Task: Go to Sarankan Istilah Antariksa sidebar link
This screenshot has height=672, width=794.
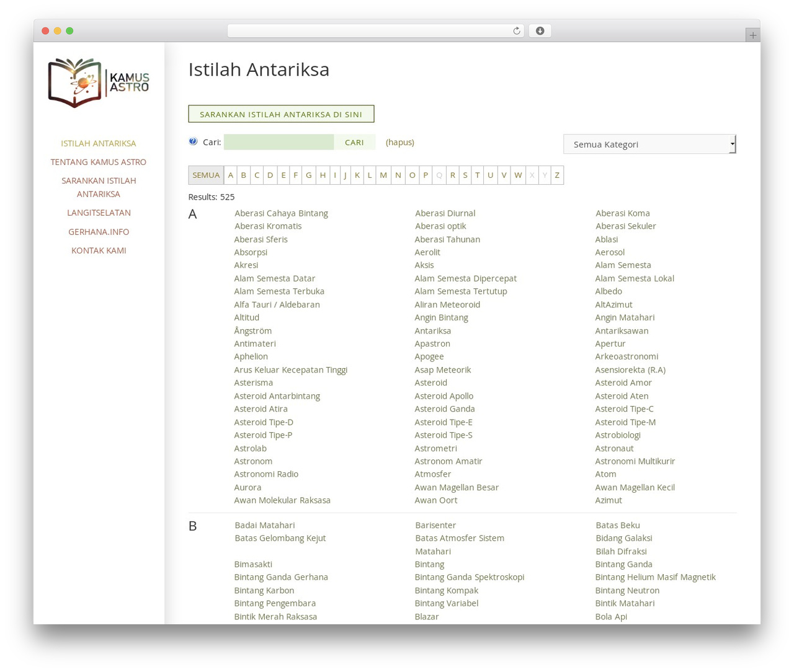Action: pyautogui.click(x=99, y=187)
